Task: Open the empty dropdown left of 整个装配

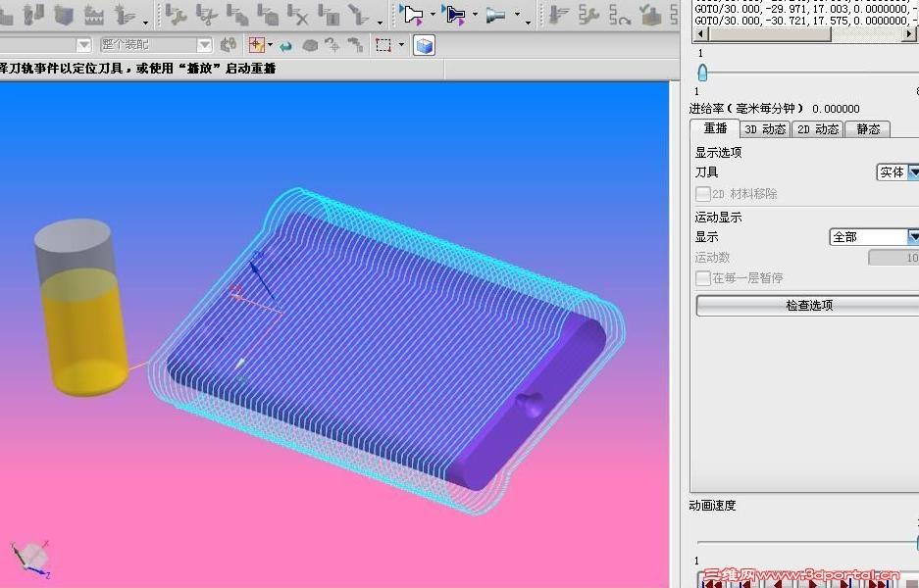Action: [x=46, y=44]
